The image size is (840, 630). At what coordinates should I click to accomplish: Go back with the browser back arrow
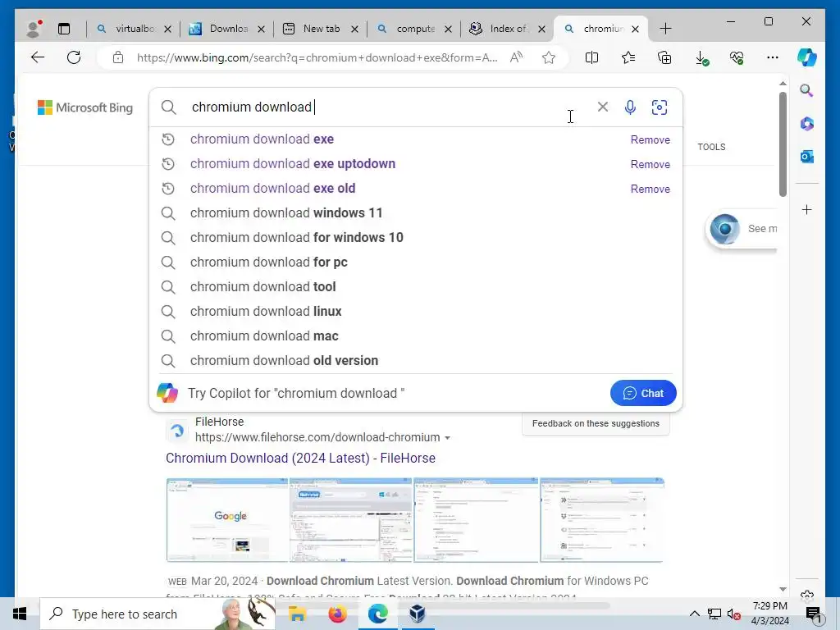tap(38, 57)
